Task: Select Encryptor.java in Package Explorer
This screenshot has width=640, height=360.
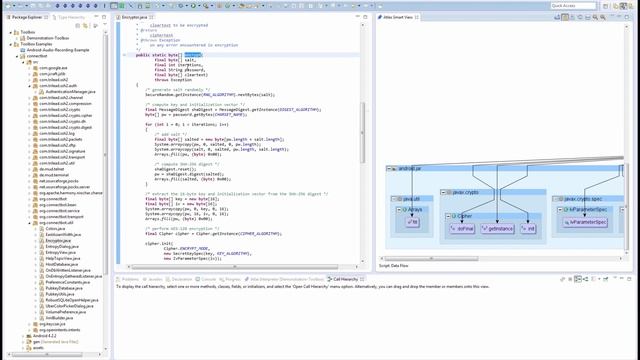Action: pyautogui.click(x=58, y=240)
